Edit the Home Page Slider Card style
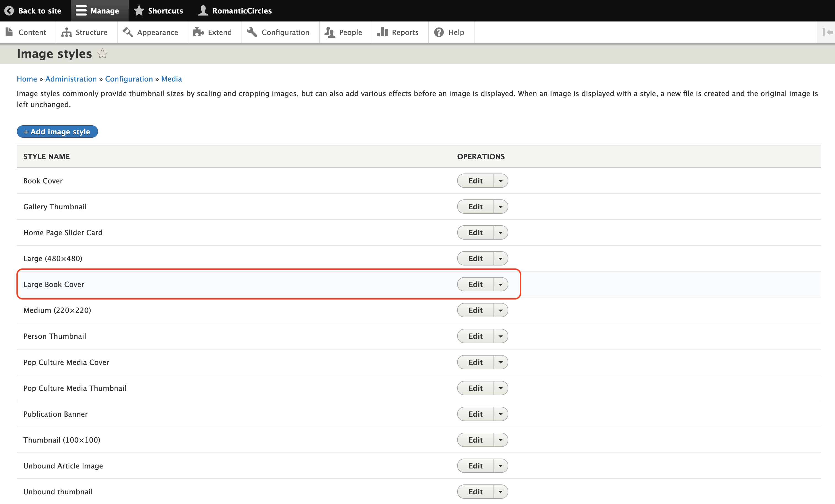Viewport: 835px width, 504px height. pos(475,232)
